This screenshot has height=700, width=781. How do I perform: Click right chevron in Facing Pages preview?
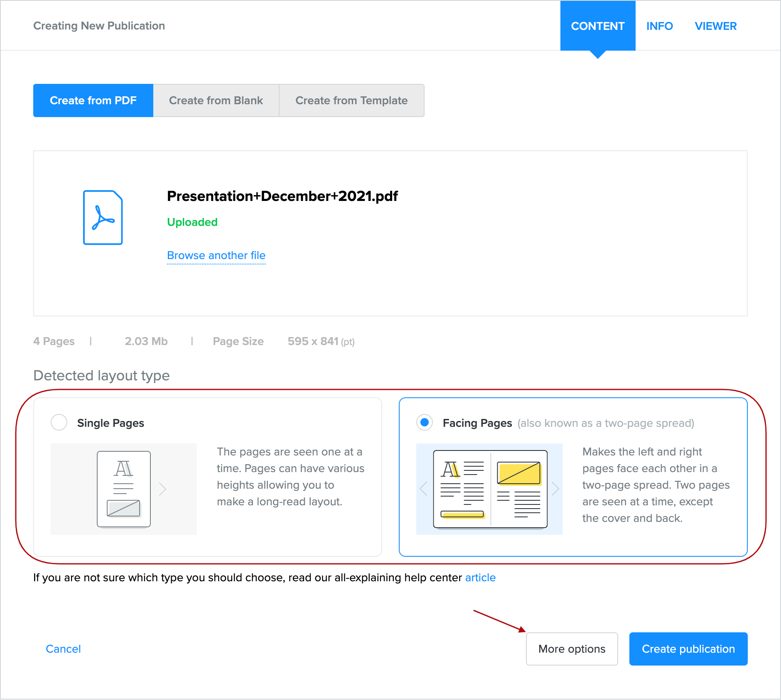[x=555, y=489]
